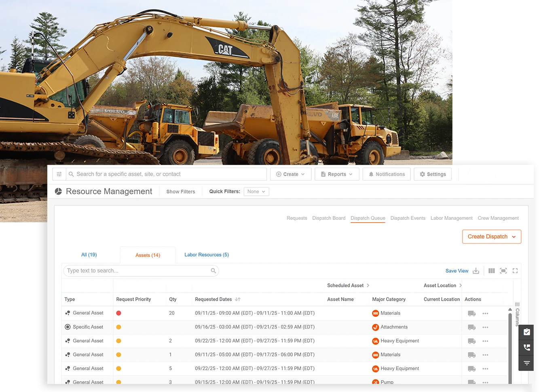The height and width of the screenshot is (392, 539).
Task: Select the red priority dot on the Materials row
Action: (118, 313)
